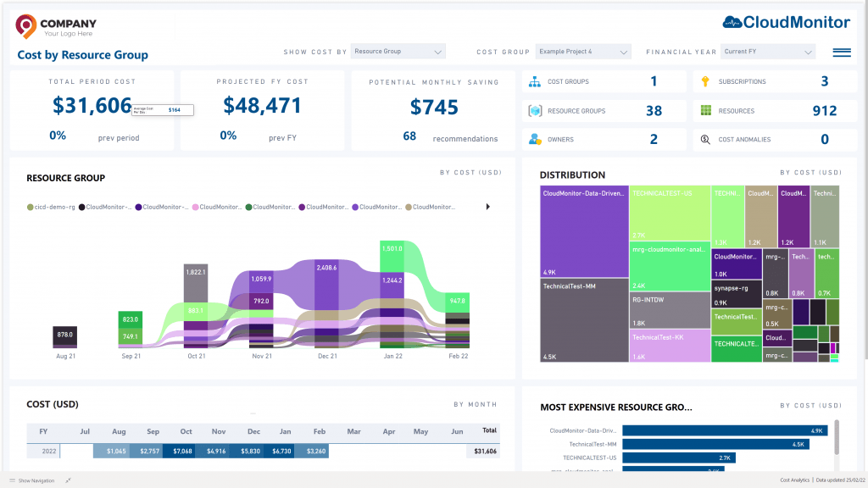Select the RG-INTDW treemap tile
This screenshot has height=488, width=868.
(x=670, y=310)
